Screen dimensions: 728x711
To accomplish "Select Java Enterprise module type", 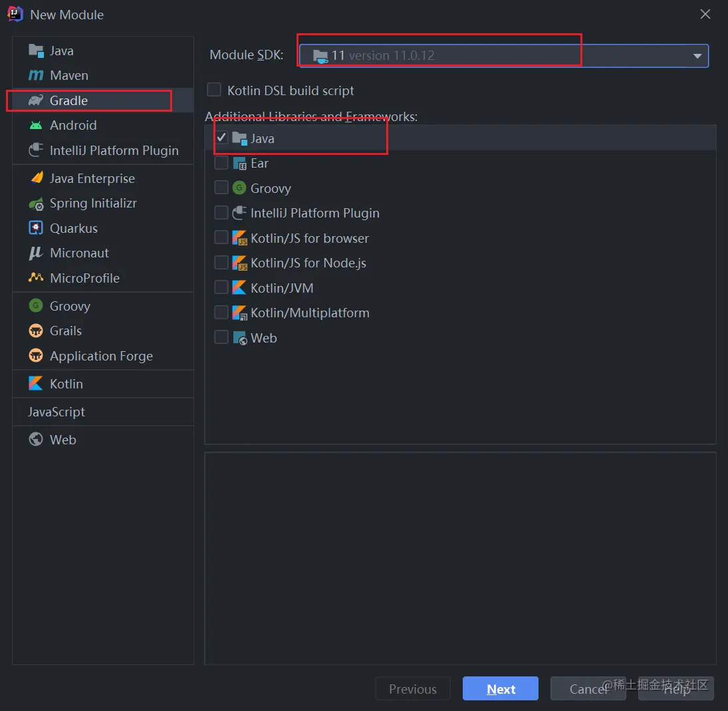I will (102, 178).
